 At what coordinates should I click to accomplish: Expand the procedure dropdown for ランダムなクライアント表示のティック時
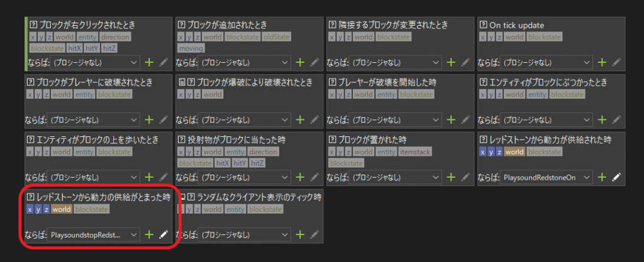(245, 234)
